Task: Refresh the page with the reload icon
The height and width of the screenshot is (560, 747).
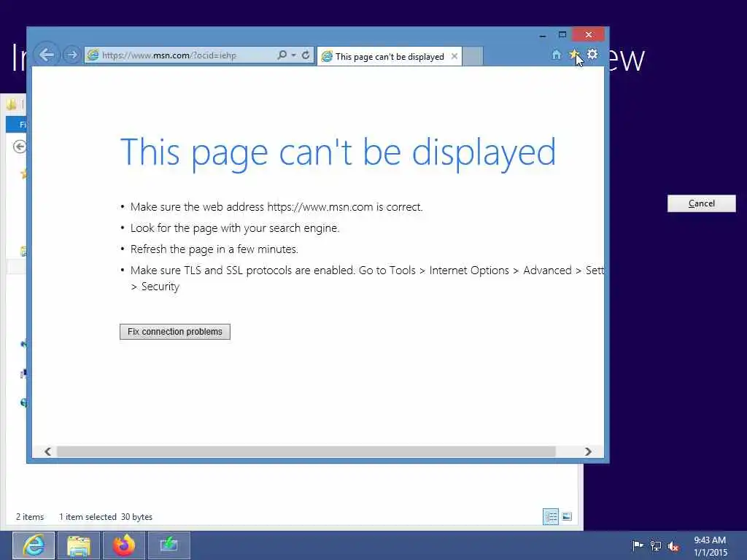Action: tap(306, 55)
